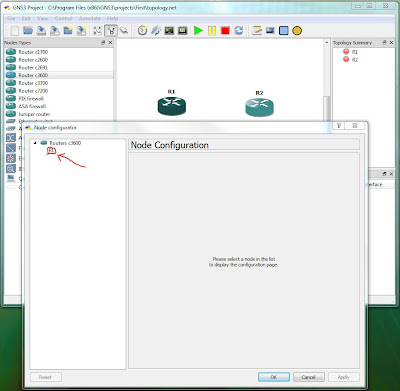The height and width of the screenshot is (391, 400).
Task: Click the icon left of Add Link
Action: (x=97, y=31)
